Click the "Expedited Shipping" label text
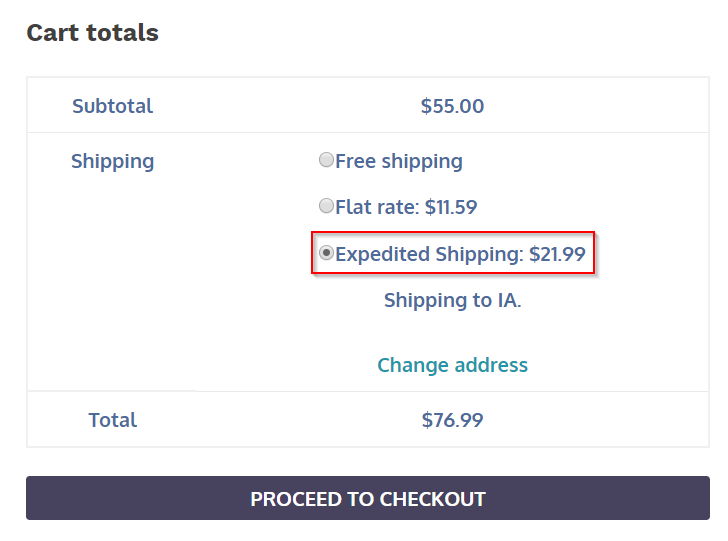Screen dimensions: 728x541 (x=429, y=254)
